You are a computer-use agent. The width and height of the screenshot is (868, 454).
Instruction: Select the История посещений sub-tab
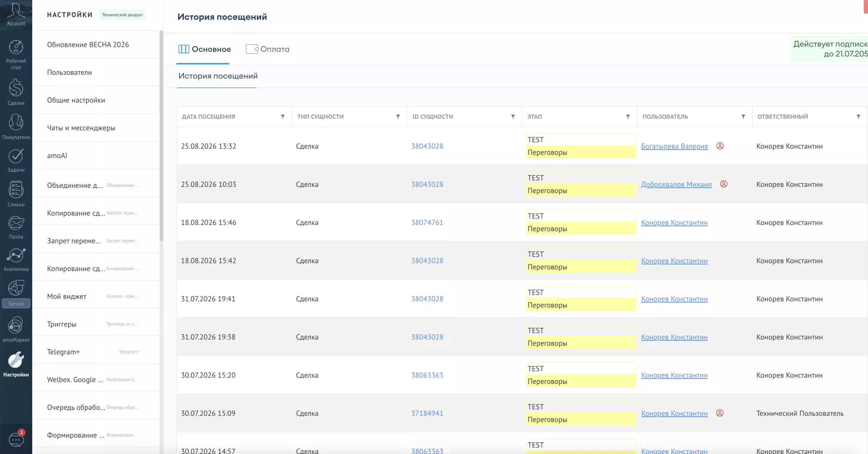(218, 76)
